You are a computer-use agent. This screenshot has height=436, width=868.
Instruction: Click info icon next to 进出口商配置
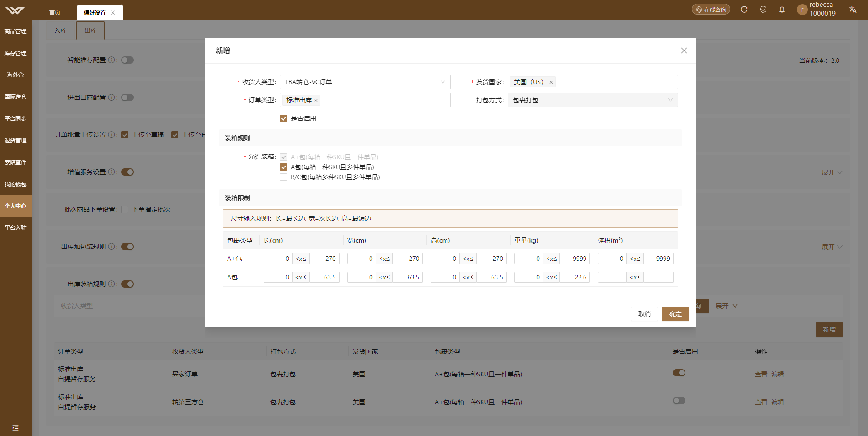click(111, 97)
